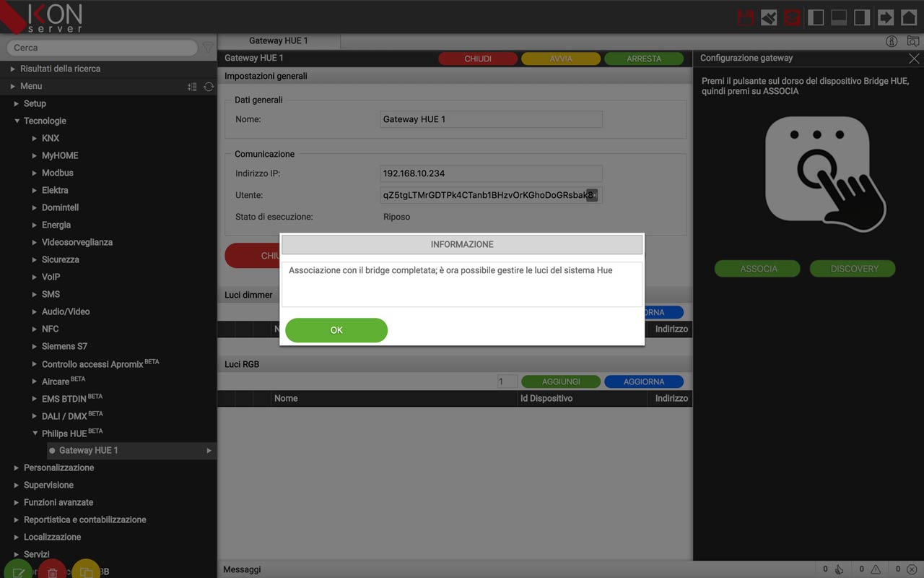This screenshot has height=578, width=924.
Task: Open Funzioni avanzate tree item
Action: [58, 502]
